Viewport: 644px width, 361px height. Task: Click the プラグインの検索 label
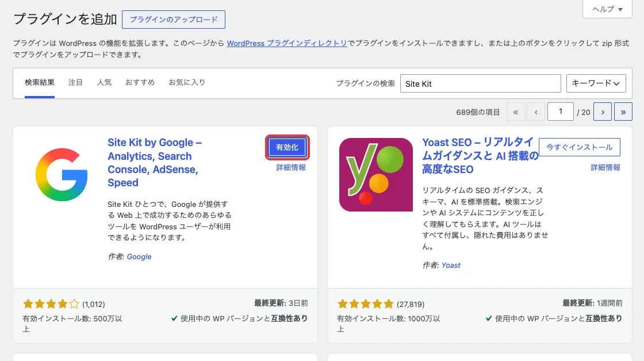click(366, 83)
